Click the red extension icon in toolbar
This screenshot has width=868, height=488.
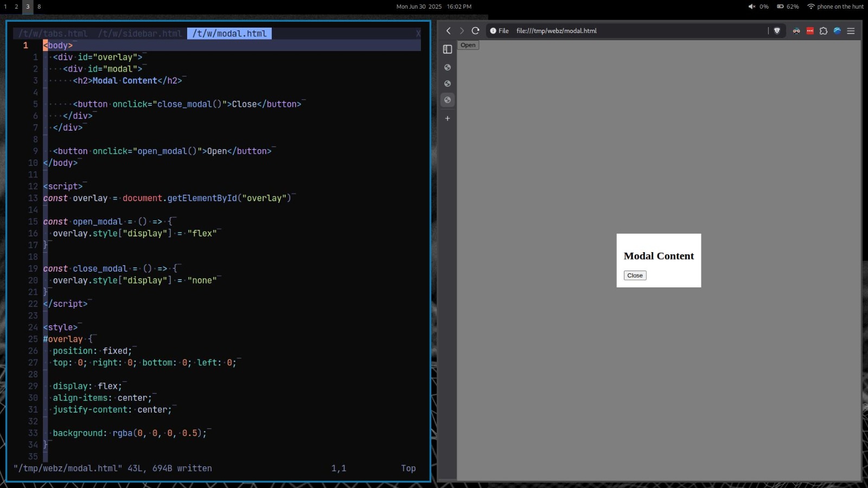coord(810,31)
